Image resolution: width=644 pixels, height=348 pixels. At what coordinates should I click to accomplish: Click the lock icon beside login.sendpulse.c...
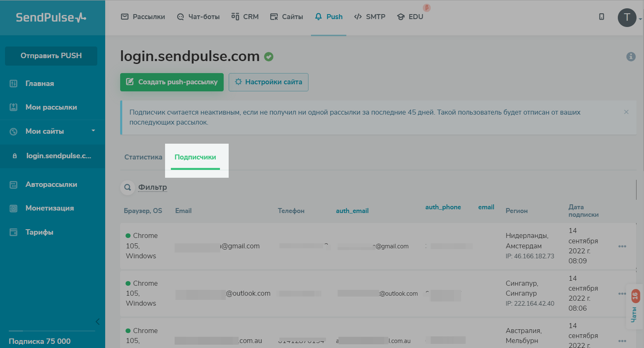point(15,156)
